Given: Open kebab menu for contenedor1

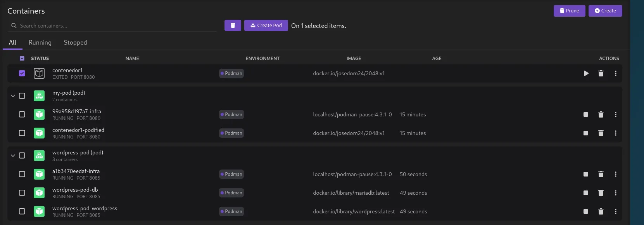Looking at the screenshot, I should tap(615, 73).
